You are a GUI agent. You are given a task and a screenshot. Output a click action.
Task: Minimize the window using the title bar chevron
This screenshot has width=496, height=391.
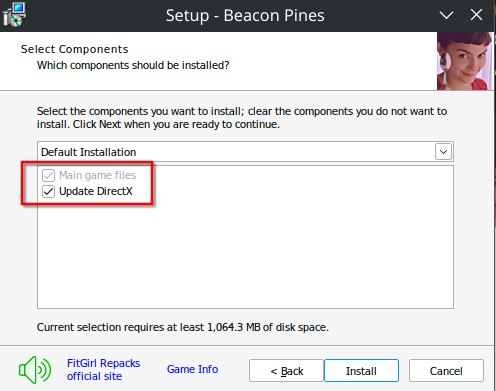tap(446, 15)
